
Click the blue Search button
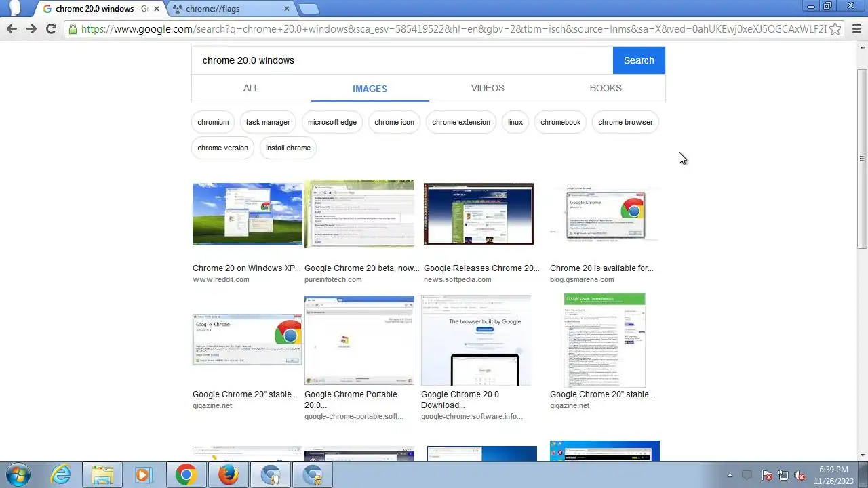(x=639, y=60)
